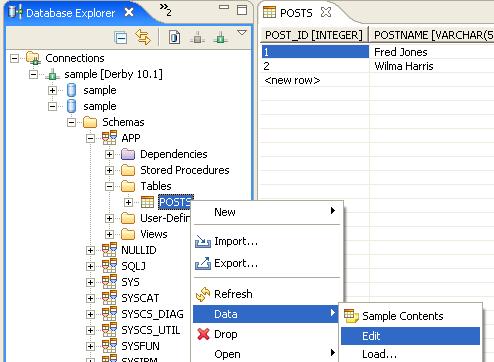
Task: Choose Import... from the context menu
Action: [267, 241]
